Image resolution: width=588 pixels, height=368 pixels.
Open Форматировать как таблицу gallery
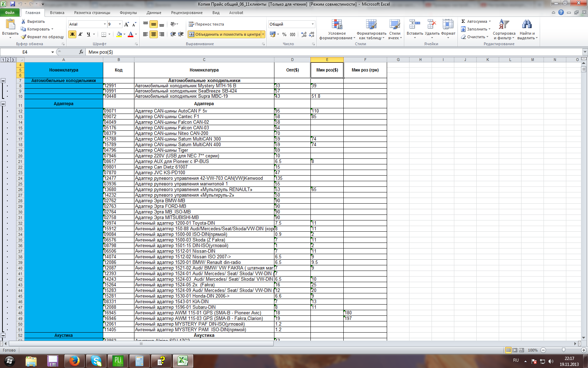pyautogui.click(x=372, y=29)
